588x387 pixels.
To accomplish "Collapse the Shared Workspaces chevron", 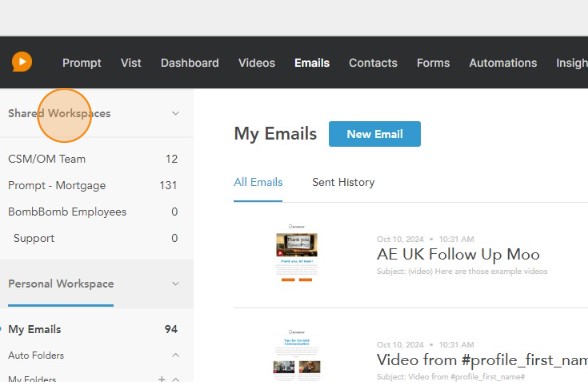I will [x=176, y=113].
